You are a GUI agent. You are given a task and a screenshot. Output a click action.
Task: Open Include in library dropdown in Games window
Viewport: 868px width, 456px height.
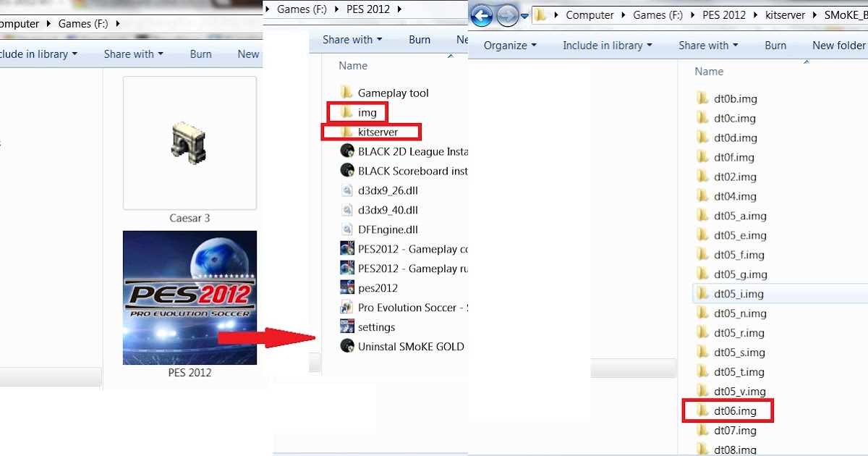(x=38, y=54)
